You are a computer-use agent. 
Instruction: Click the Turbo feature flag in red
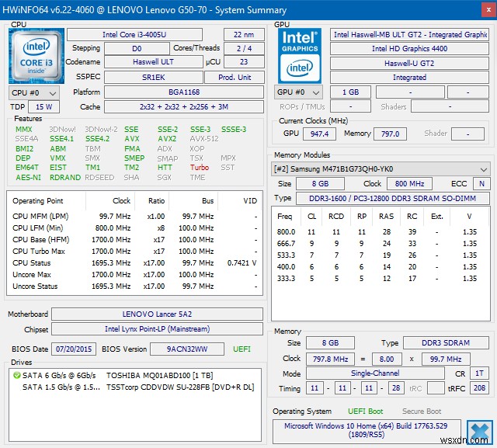click(200, 168)
